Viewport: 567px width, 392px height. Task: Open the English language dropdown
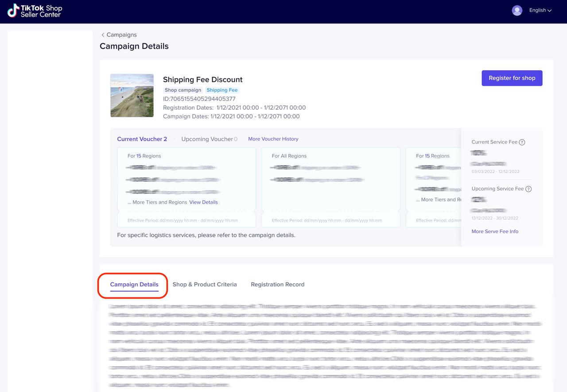pos(540,11)
